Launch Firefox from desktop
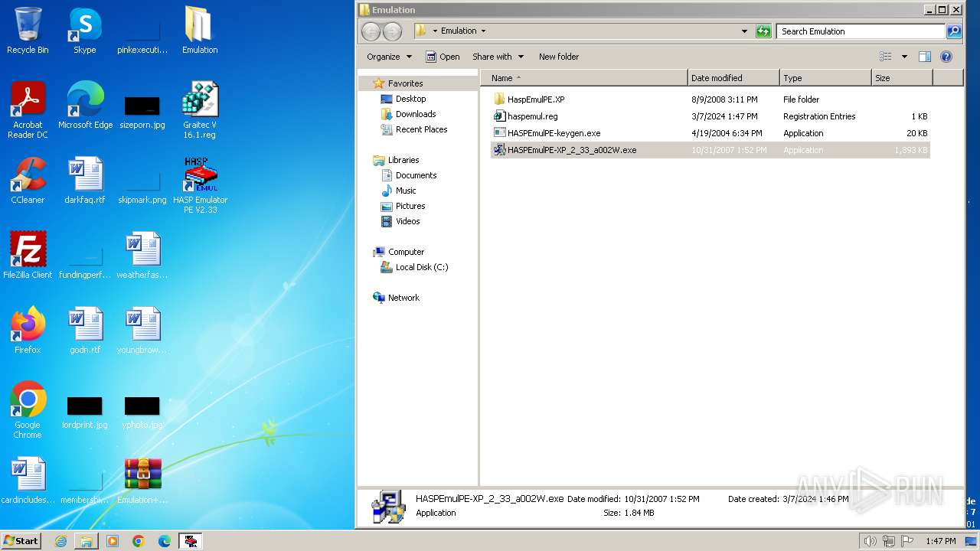 pyautogui.click(x=28, y=331)
